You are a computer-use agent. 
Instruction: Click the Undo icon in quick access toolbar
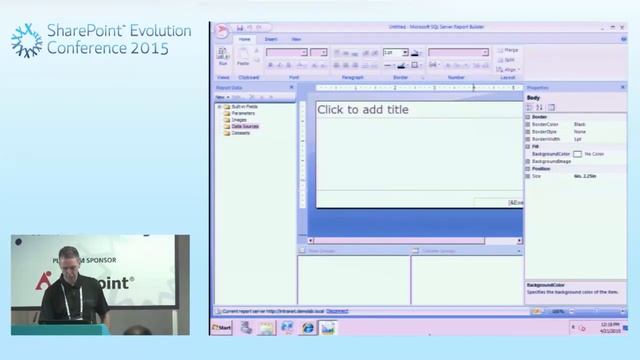click(x=249, y=28)
